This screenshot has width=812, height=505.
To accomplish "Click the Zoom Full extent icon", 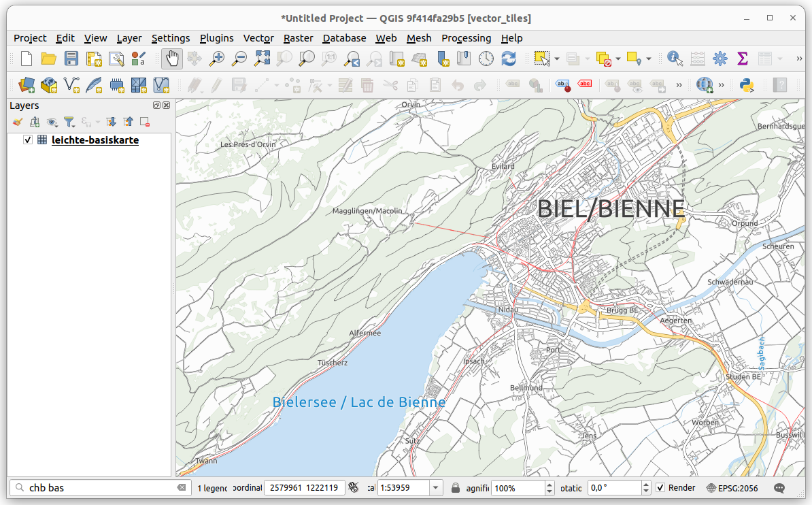I will (262, 59).
